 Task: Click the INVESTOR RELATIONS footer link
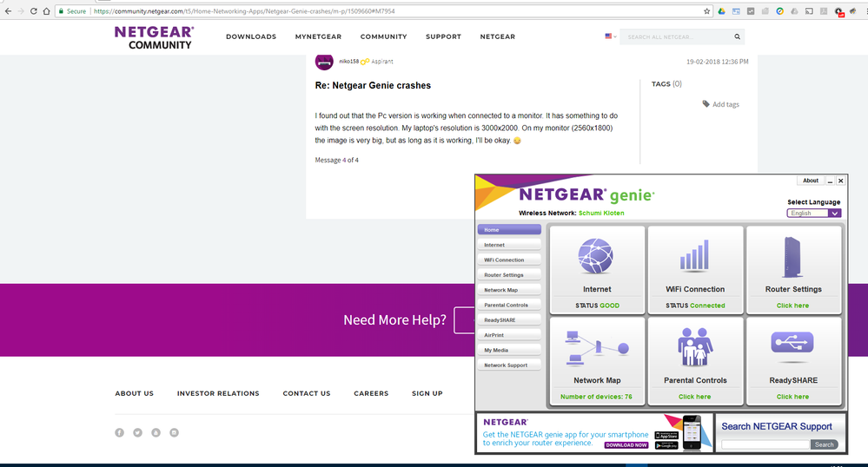pos(218,393)
